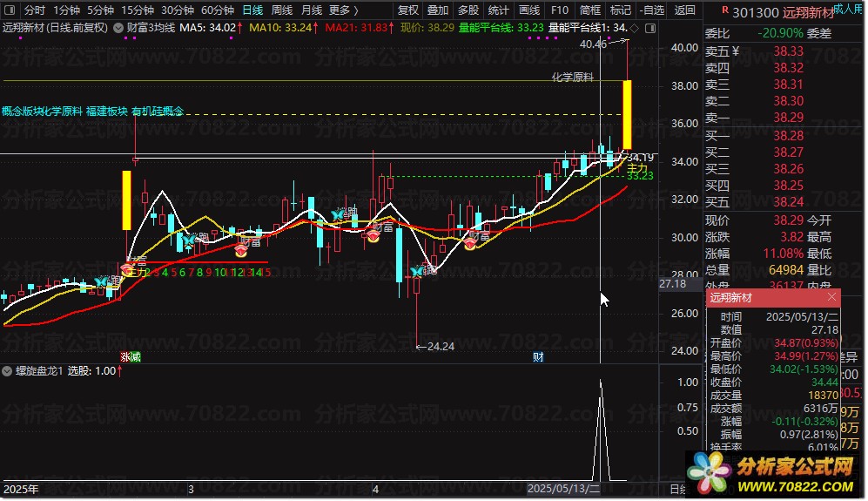Viewport: 868px width, 501px height.
Task: Open the 复权 adjustment option
Action: tap(408, 10)
